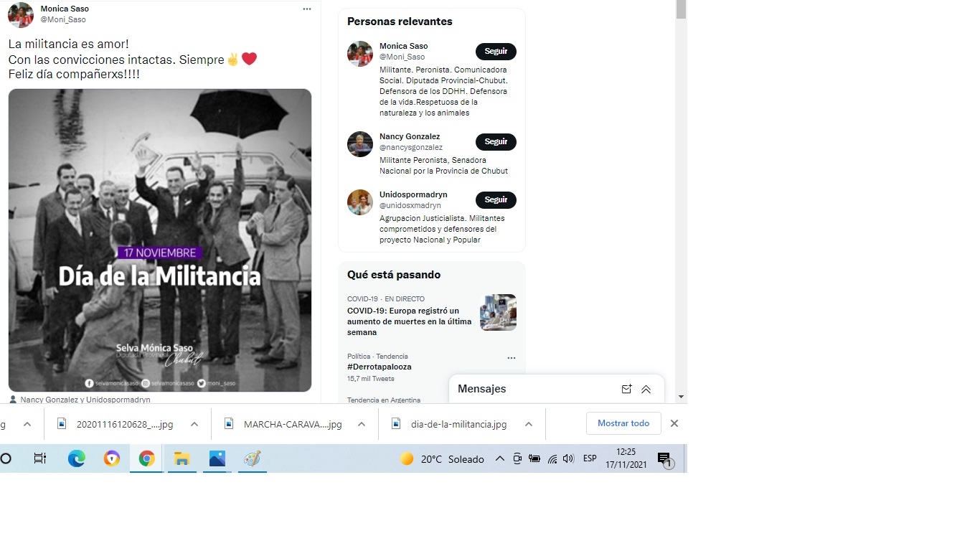Follow Monica Saso with Seguir button

[x=496, y=52]
